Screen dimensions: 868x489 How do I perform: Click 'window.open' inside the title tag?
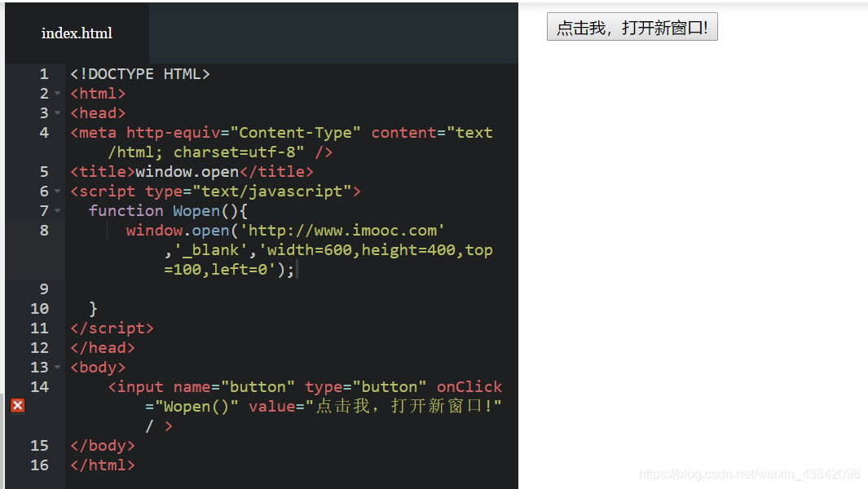click(x=187, y=172)
